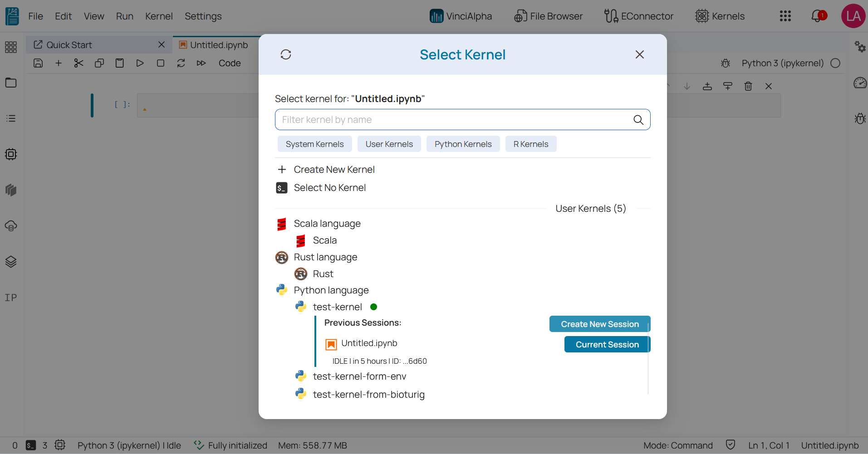Open the IP sidebar panel
This screenshot has width=868, height=454.
click(x=11, y=298)
